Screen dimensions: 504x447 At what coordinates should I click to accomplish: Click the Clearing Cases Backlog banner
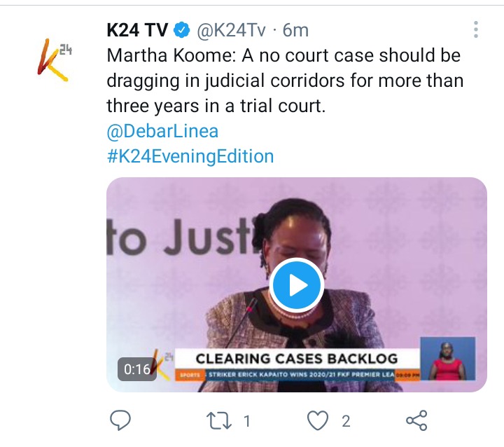297,359
